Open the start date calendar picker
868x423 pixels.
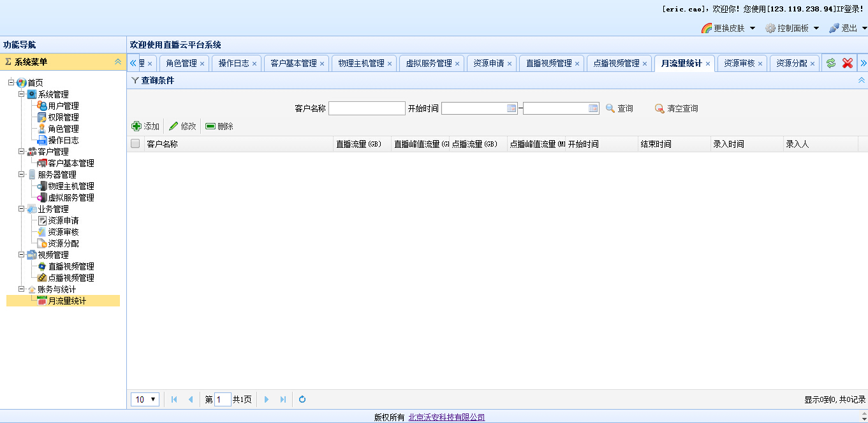(511, 108)
